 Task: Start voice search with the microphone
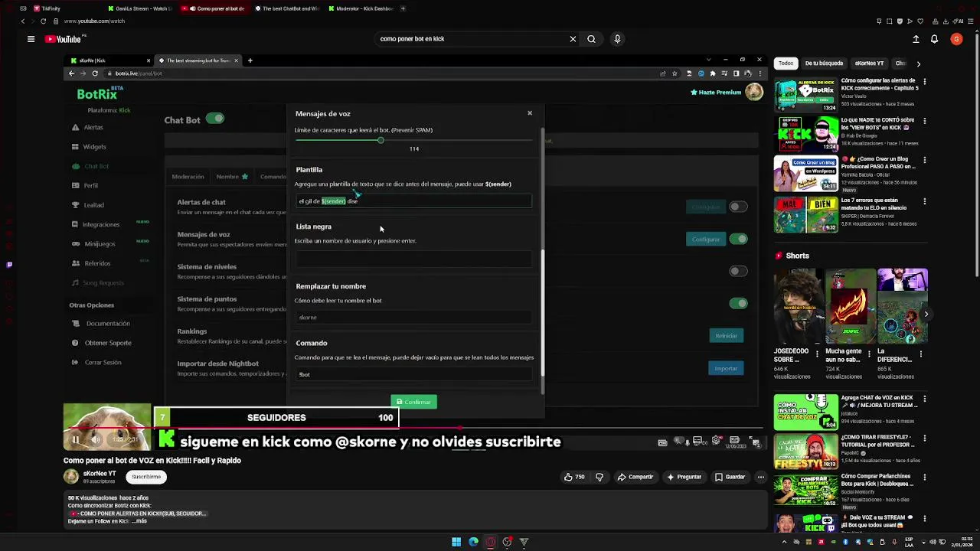(617, 39)
